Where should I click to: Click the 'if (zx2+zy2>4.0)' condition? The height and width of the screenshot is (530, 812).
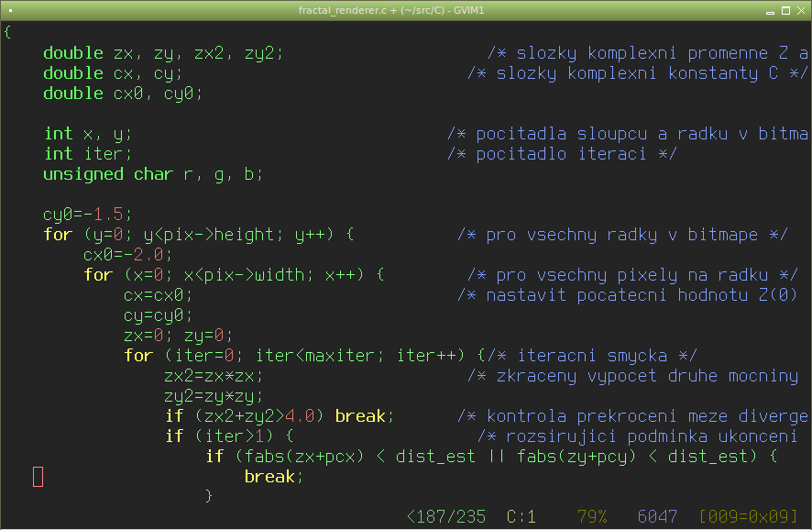point(245,416)
